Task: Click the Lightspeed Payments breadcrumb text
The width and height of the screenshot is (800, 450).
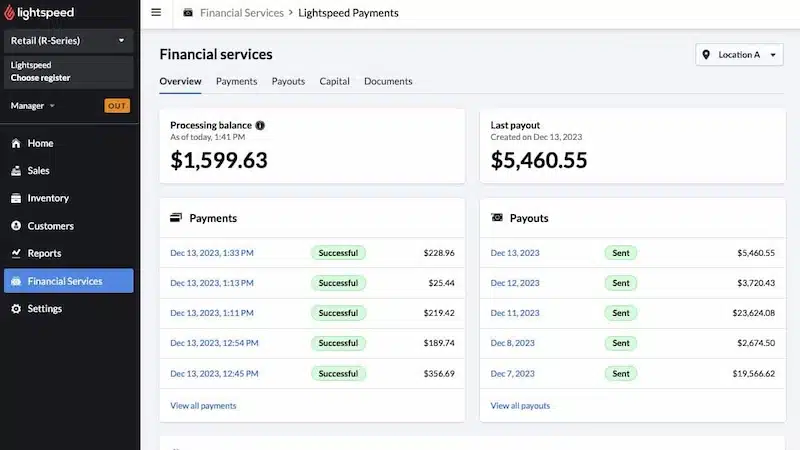Action: (x=348, y=13)
